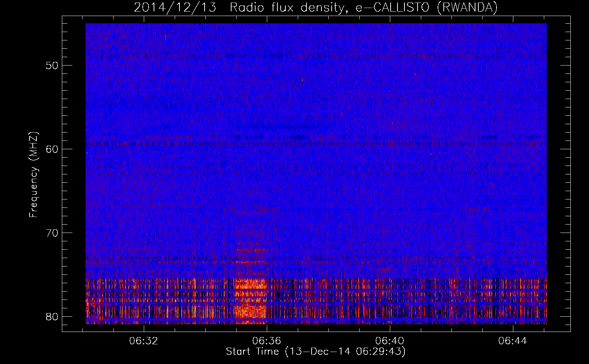Image resolution: width=589 pixels, height=364 pixels.
Task: Click the 60 MHz frequency tick label
Action: click(52, 149)
